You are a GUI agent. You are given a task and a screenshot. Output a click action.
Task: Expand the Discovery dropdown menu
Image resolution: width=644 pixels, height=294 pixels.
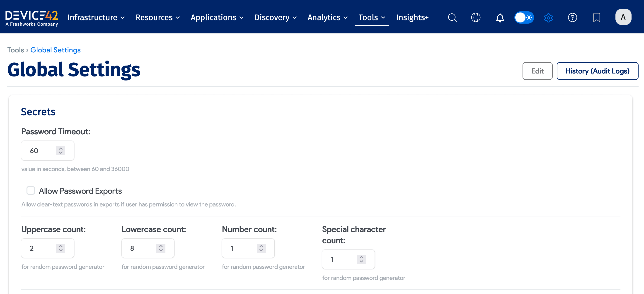[x=276, y=17]
